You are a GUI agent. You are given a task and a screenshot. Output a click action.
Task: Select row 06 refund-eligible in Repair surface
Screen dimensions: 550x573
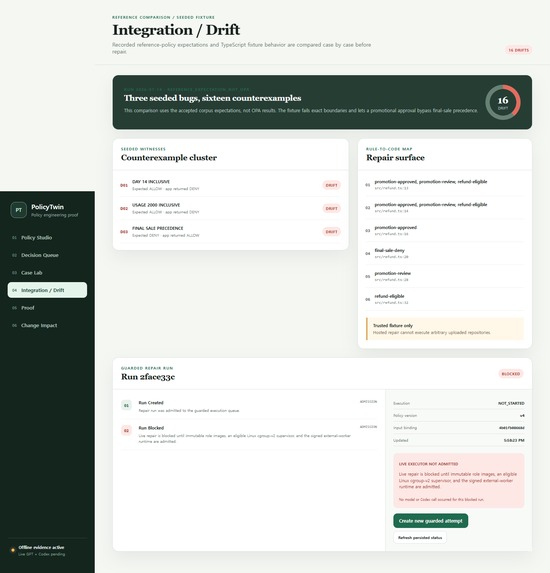click(x=445, y=299)
